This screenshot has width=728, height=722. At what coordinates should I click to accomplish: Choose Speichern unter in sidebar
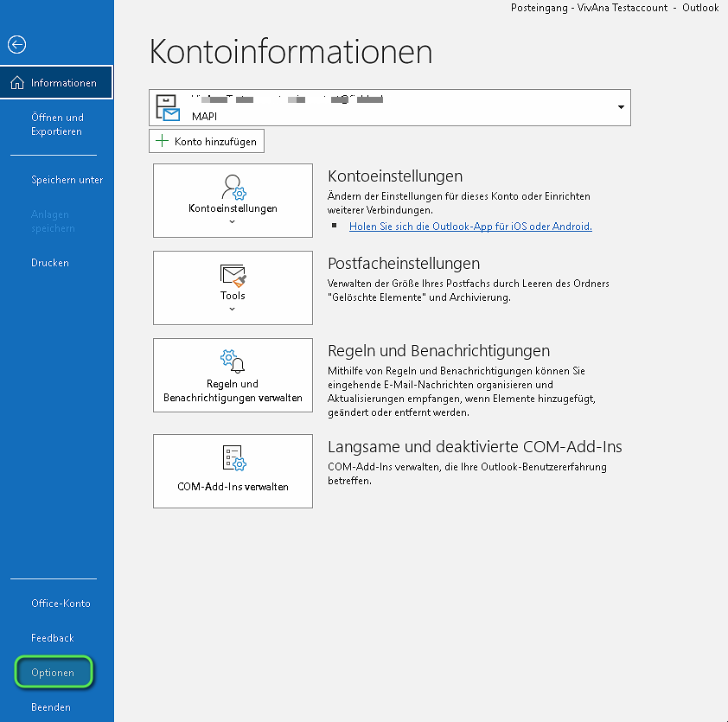tap(67, 180)
